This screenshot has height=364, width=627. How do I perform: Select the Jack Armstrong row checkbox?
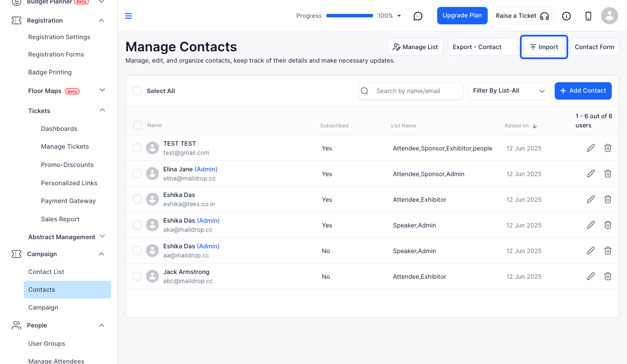pos(137,276)
